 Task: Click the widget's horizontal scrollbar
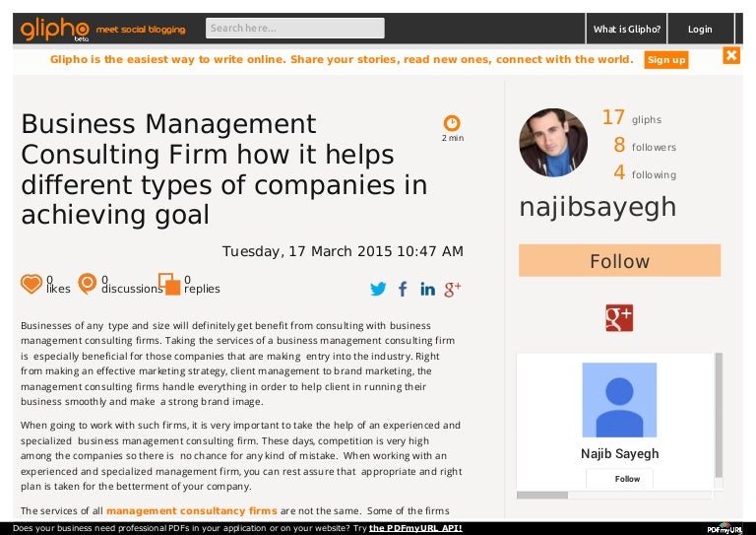point(542,495)
